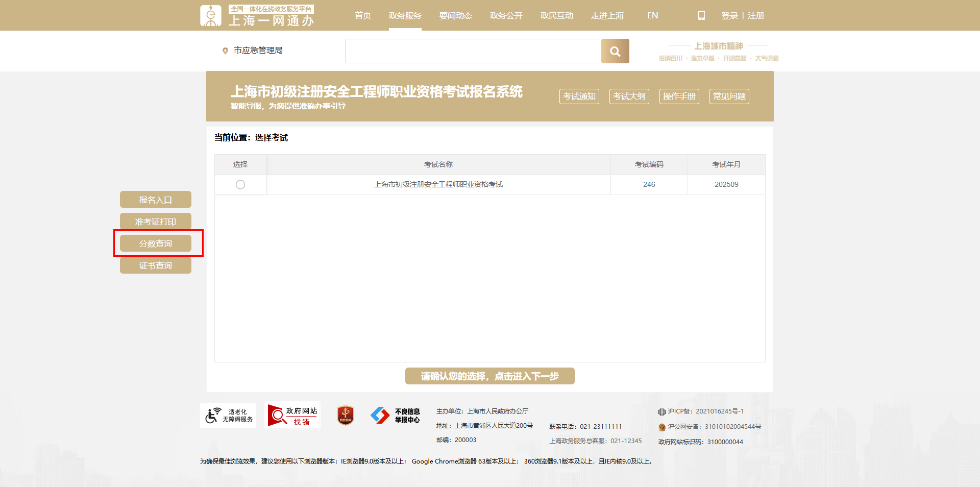Click the location pin icon beside 市应急管理局
The height and width of the screenshot is (487, 980).
click(225, 51)
